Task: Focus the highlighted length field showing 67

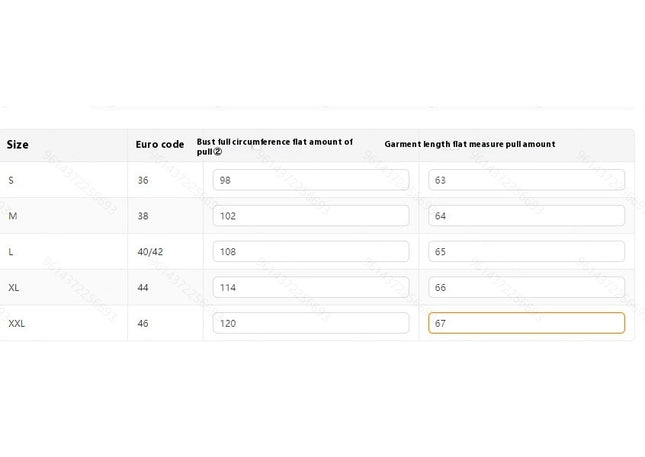Action: (527, 323)
